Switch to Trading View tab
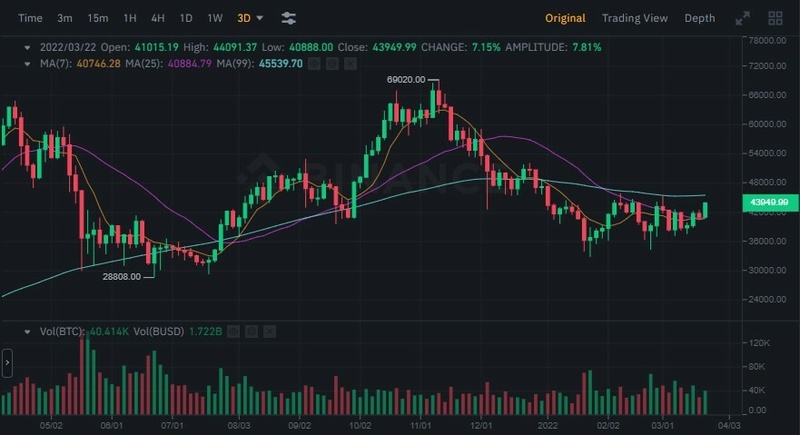This screenshot has width=800, height=435. click(x=634, y=18)
